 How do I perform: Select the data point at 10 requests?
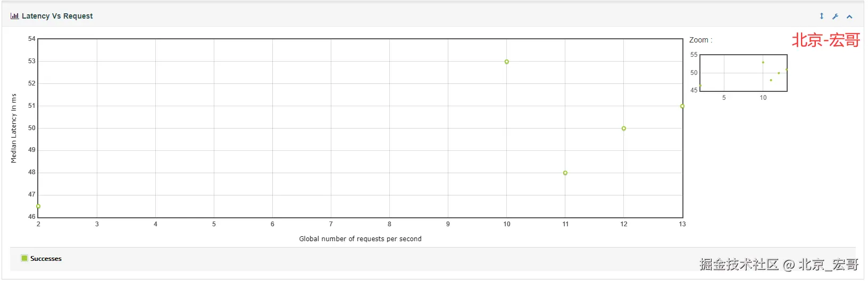(x=507, y=62)
